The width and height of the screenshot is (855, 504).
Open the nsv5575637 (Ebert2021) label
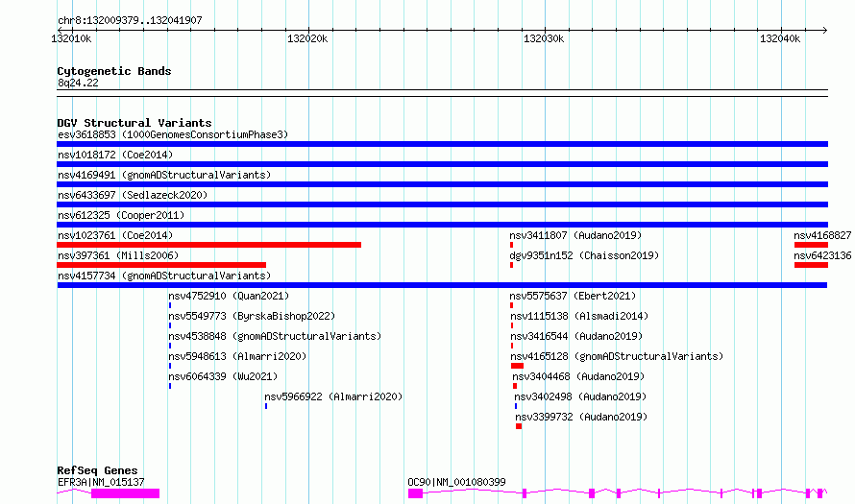pyautogui.click(x=574, y=296)
